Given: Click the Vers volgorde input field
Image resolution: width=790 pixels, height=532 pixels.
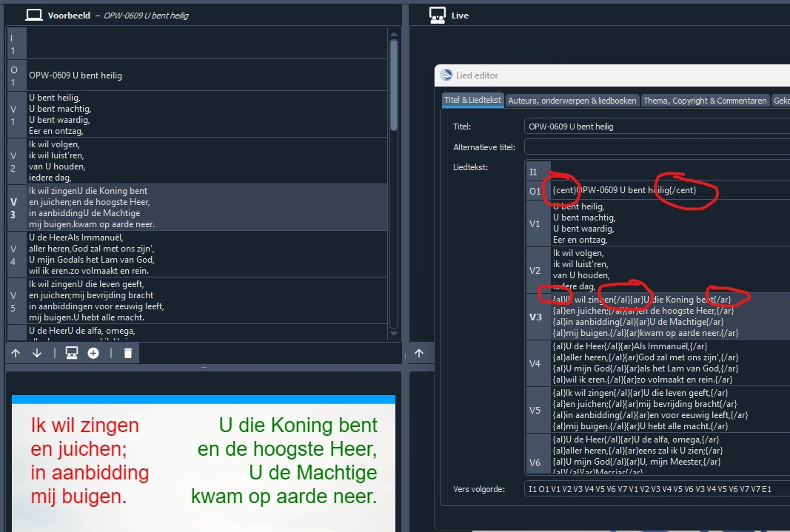Looking at the screenshot, I should [656, 489].
